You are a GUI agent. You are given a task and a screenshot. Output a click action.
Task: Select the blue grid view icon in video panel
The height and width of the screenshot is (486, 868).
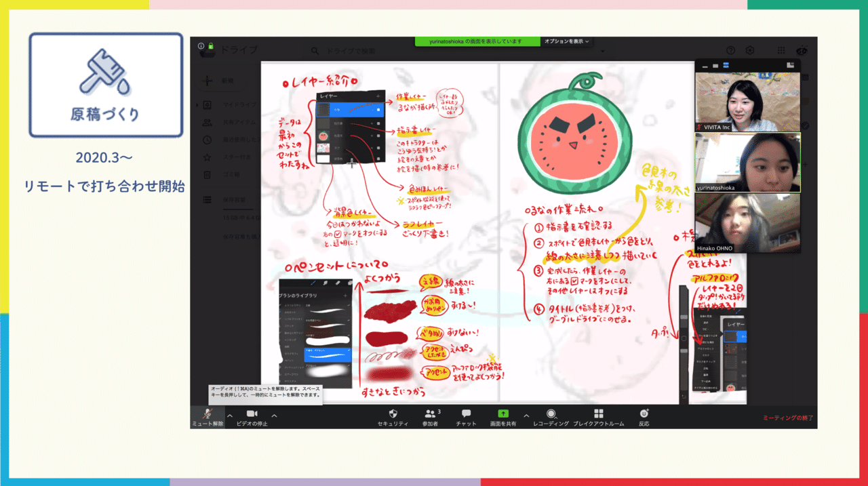coord(726,66)
